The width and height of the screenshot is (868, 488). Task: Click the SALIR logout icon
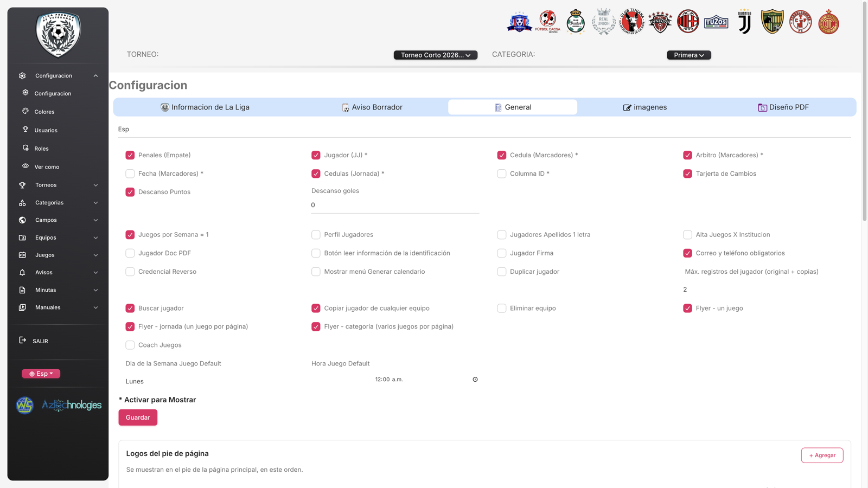click(22, 341)
